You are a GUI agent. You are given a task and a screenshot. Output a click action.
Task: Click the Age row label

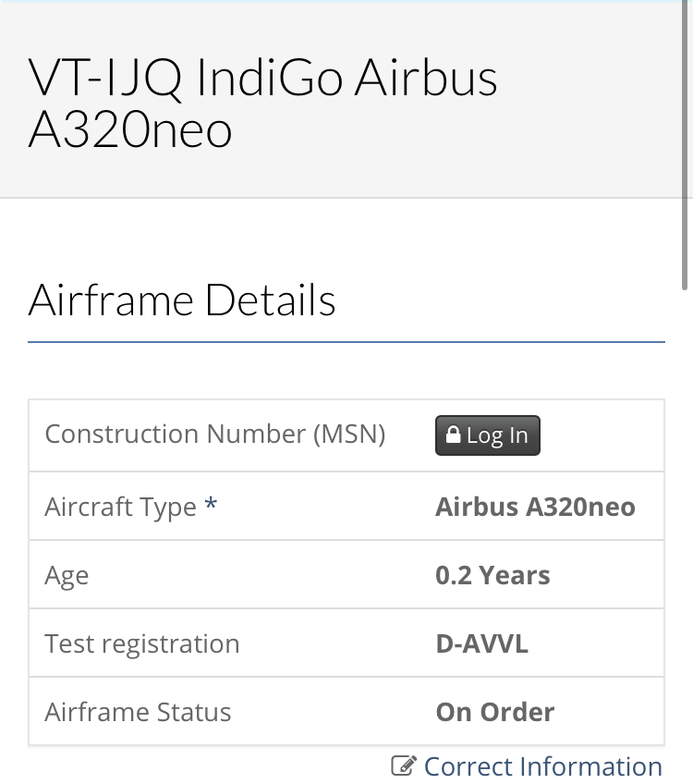point(67,575)
